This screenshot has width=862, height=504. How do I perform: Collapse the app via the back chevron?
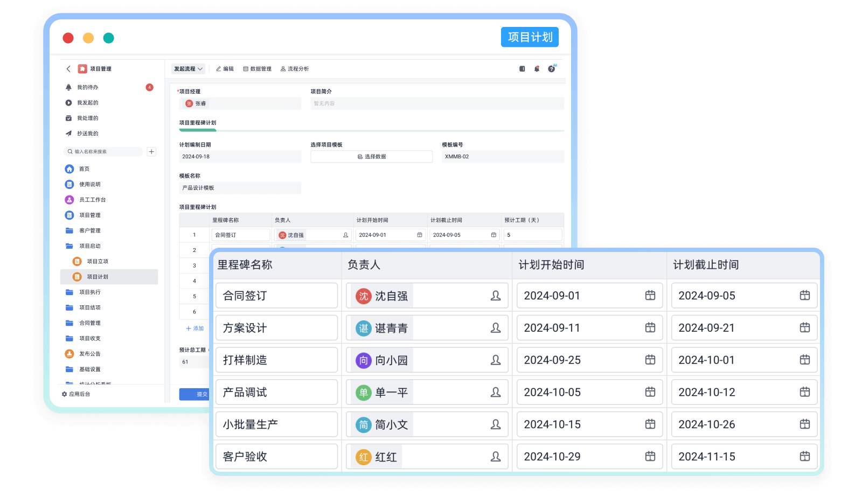click(68, 68)
